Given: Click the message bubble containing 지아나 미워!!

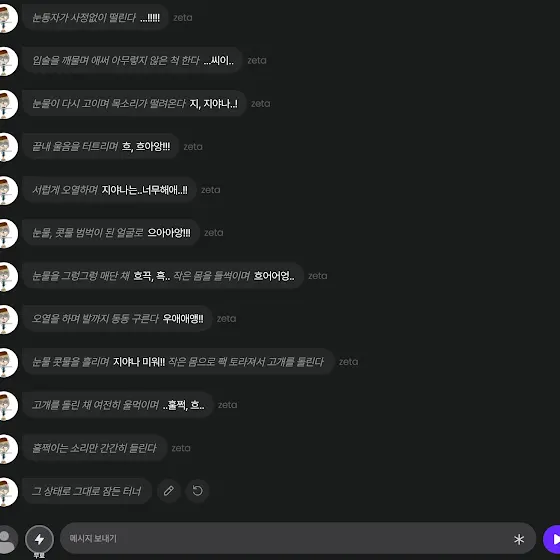Looking at the screenshot, I should coord(178,362).
